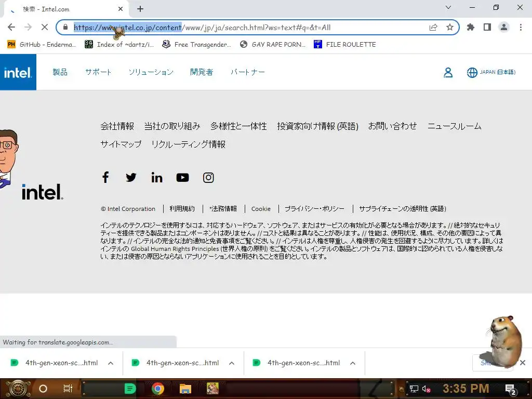
Task: Open the ソリューション navigation menu
Action: pos(151,72)
